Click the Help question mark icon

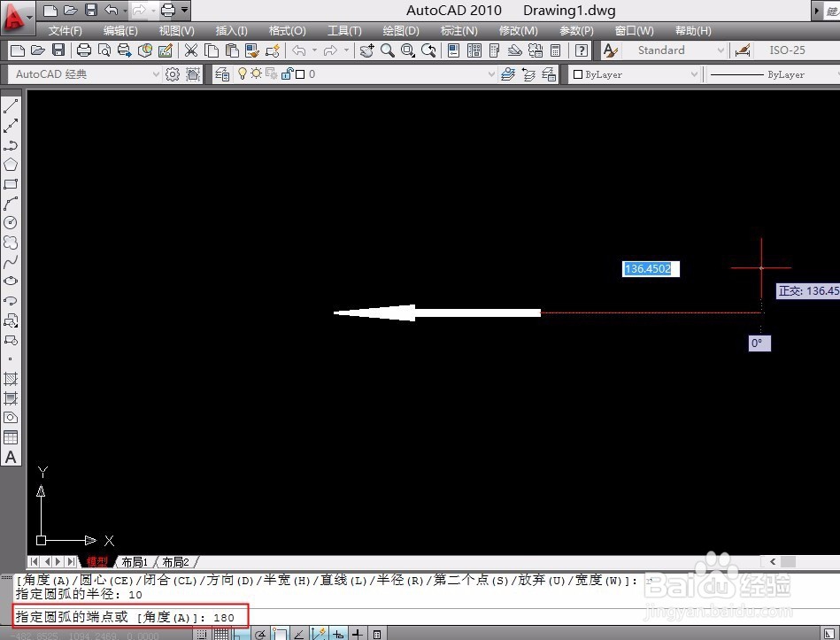click(582, 50)
